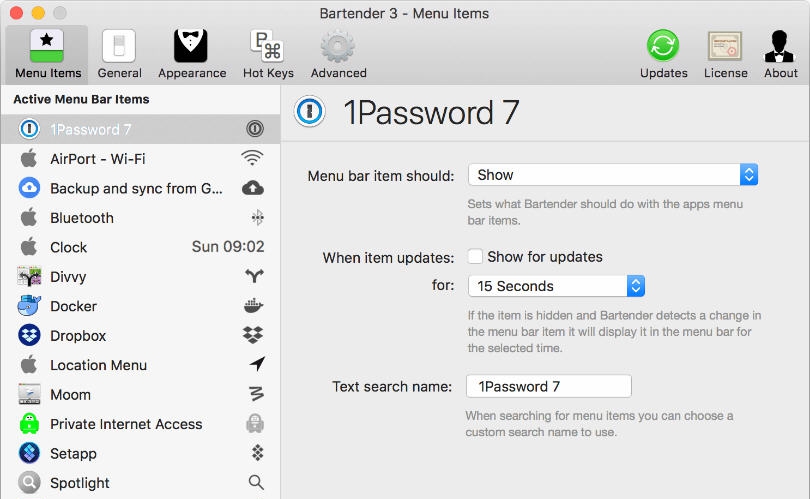Click the dark cloud upload menu bar glyph

(x=253, y=188)
